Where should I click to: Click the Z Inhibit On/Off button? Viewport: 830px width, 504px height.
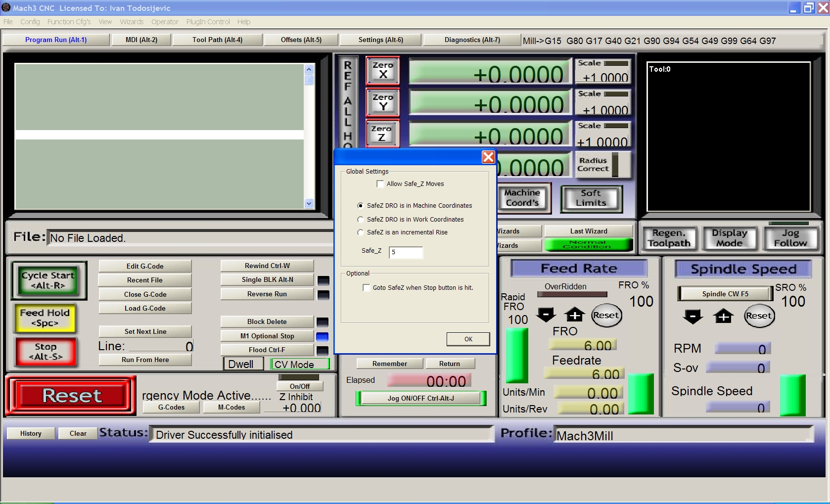(x=300, y=387)
